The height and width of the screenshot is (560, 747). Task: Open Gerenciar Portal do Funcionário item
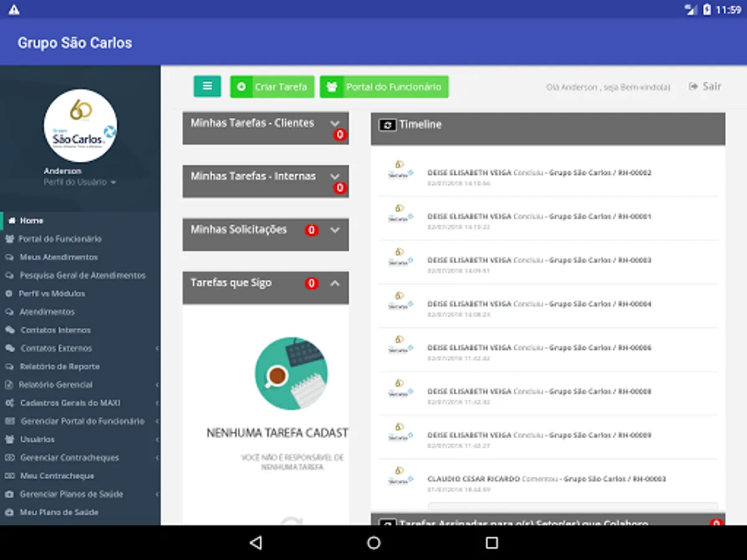[x=80, y=421]
